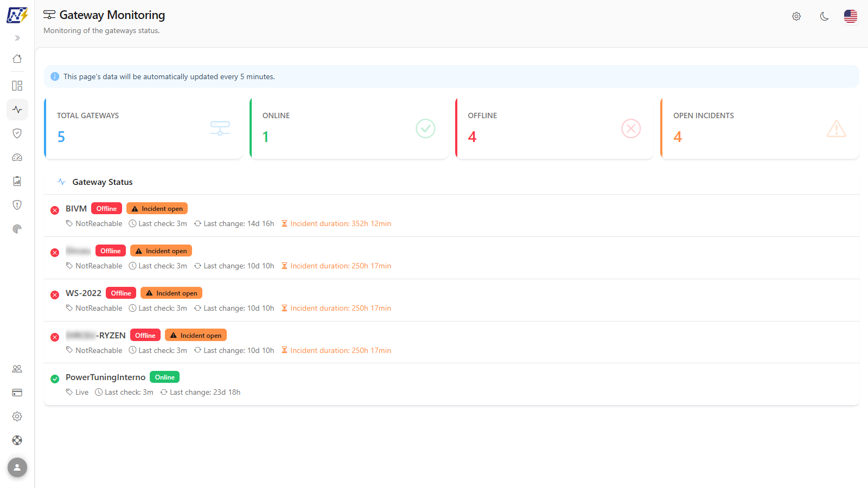
Task: Click Incident open badge for BIVM
Action: pos(157,209)
